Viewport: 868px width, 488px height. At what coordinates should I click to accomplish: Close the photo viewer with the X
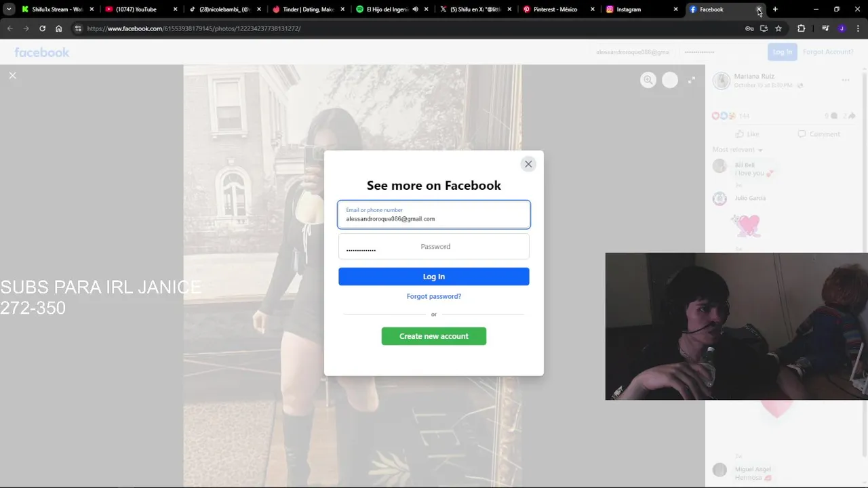pyautogui.click(x=12, y=75)
